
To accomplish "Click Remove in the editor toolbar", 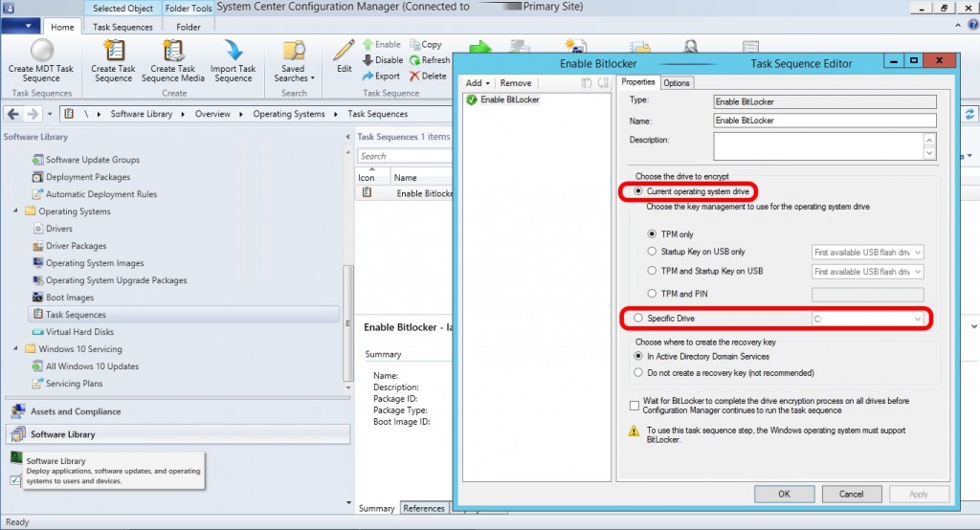I will pyautogui.click(x=516, y=82).
